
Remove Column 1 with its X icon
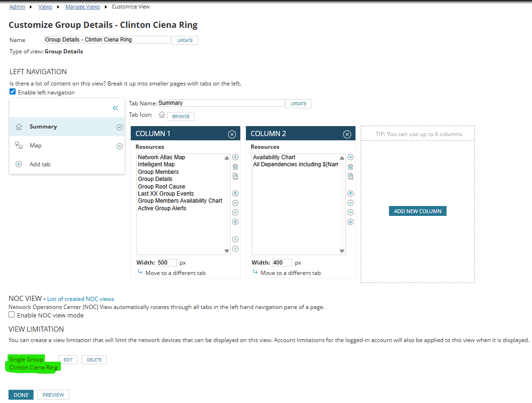(232, 135)
